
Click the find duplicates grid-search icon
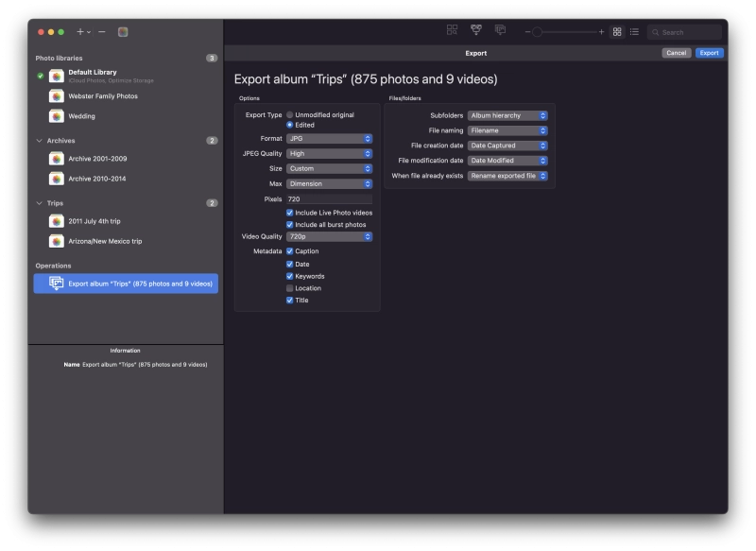click(x=453, y=30)
